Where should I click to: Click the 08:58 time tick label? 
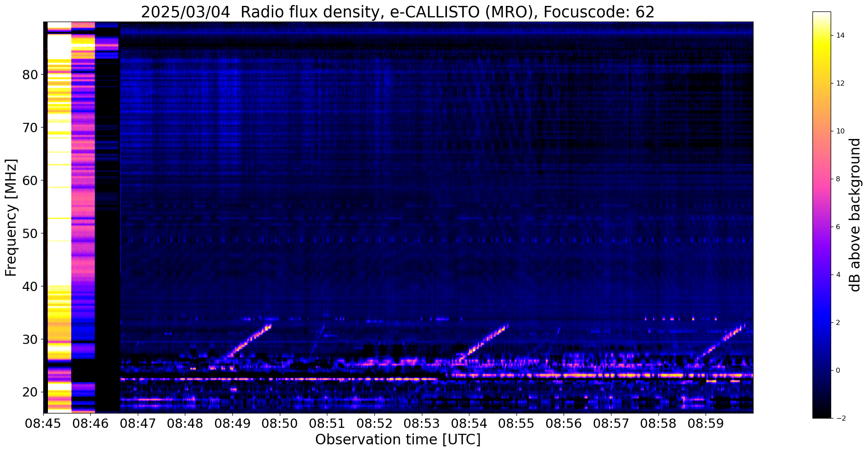click(658, 424)
